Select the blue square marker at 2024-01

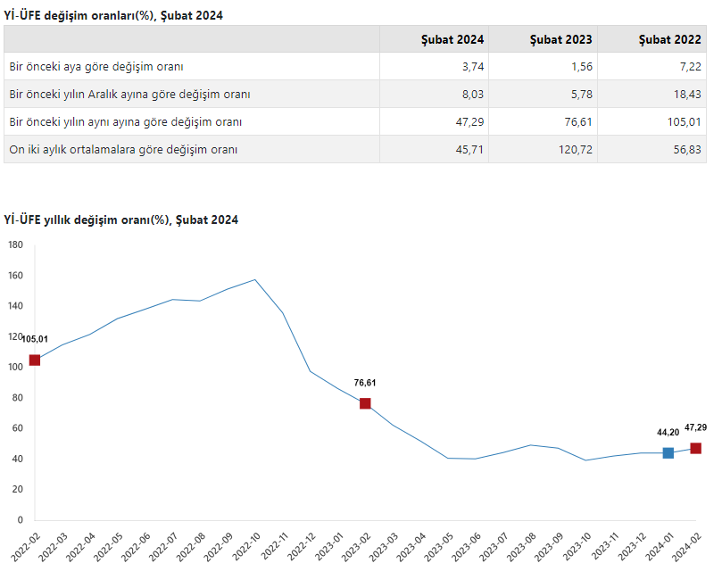pos(668,453)
